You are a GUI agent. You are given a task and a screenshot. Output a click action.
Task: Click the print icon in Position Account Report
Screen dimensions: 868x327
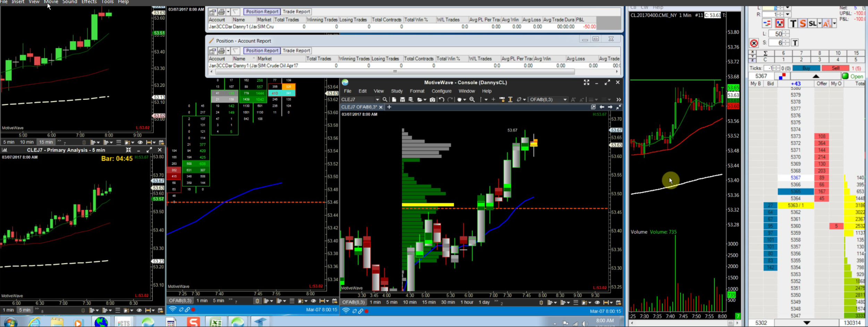point(221,51)
